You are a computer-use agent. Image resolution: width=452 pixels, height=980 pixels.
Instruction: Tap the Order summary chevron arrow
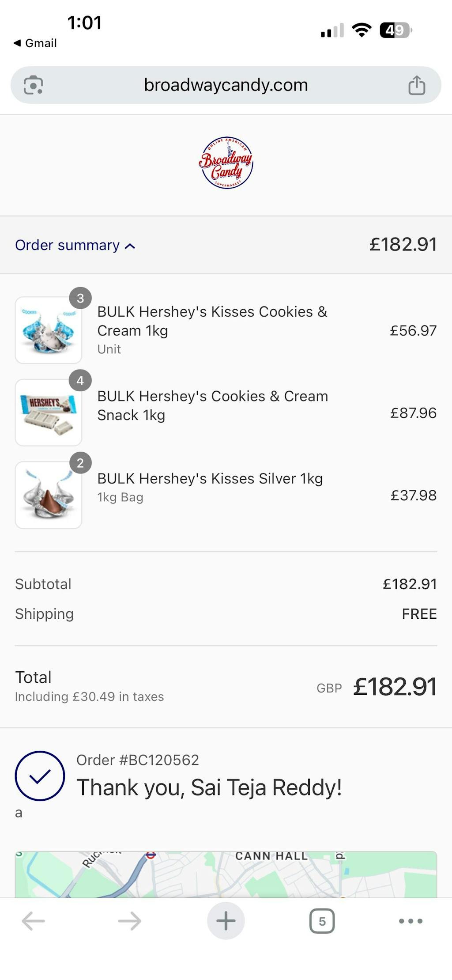click(x=130, y=246)
